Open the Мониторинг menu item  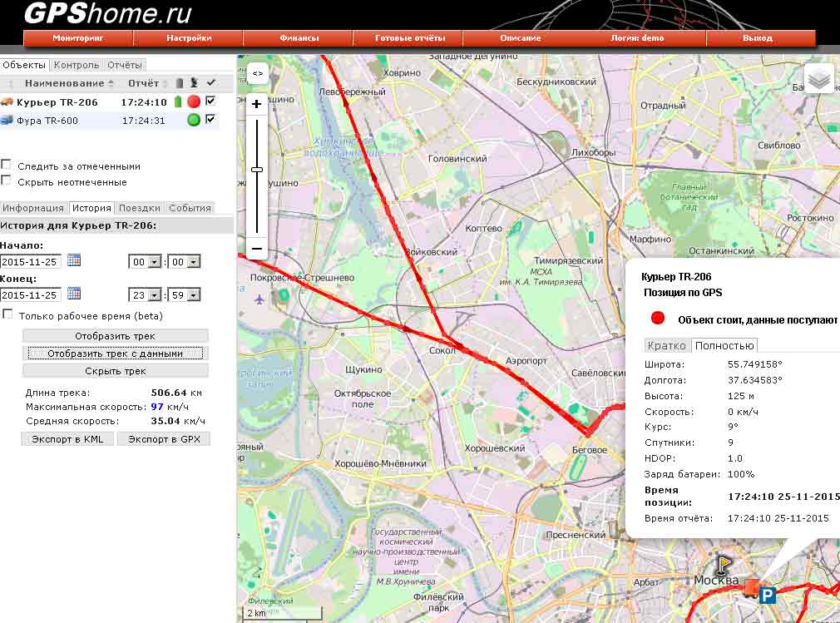point(78,38)
